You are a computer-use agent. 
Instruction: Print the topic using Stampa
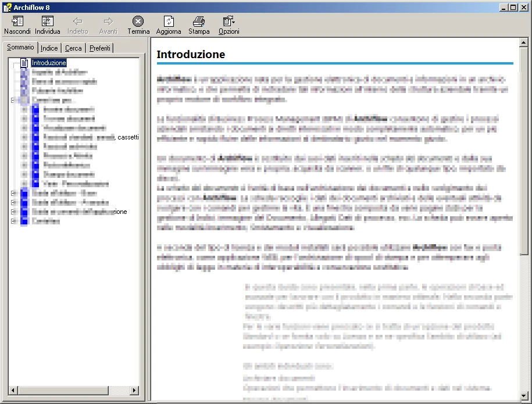pyautogui.click(x=199, y=25)
